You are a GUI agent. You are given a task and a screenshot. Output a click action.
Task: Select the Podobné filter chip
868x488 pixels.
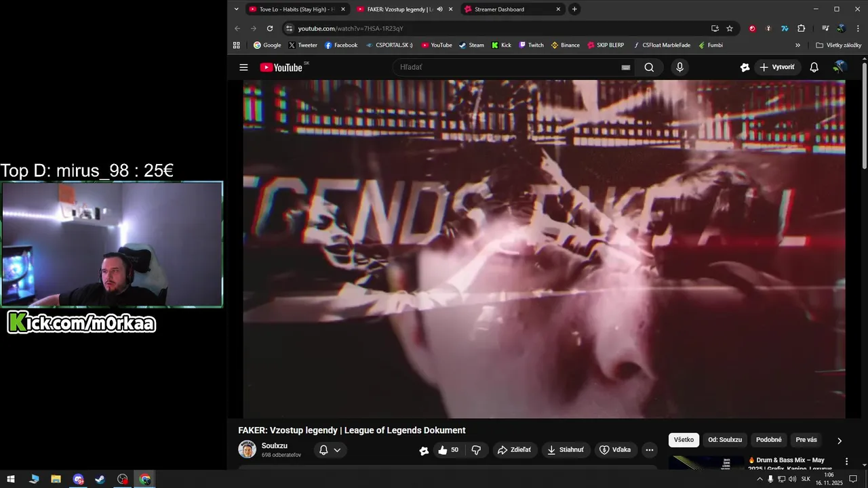(769, 440)
